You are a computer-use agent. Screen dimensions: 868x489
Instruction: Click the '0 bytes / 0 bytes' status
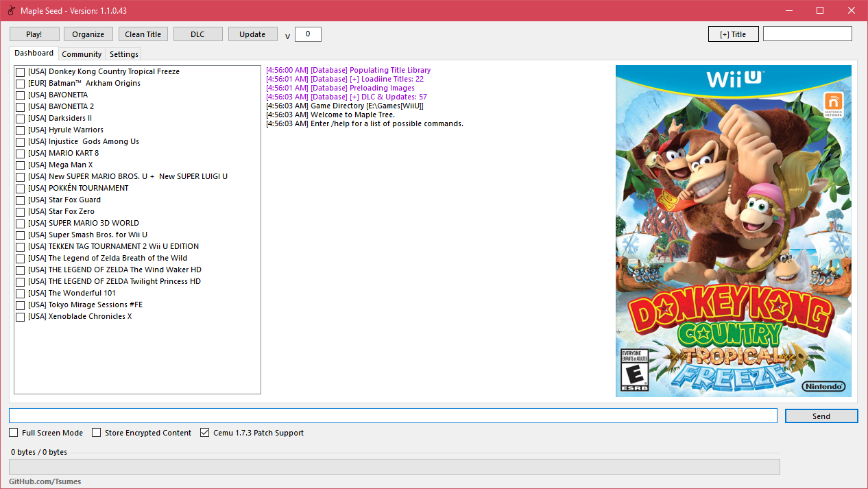tap(39, 452)
